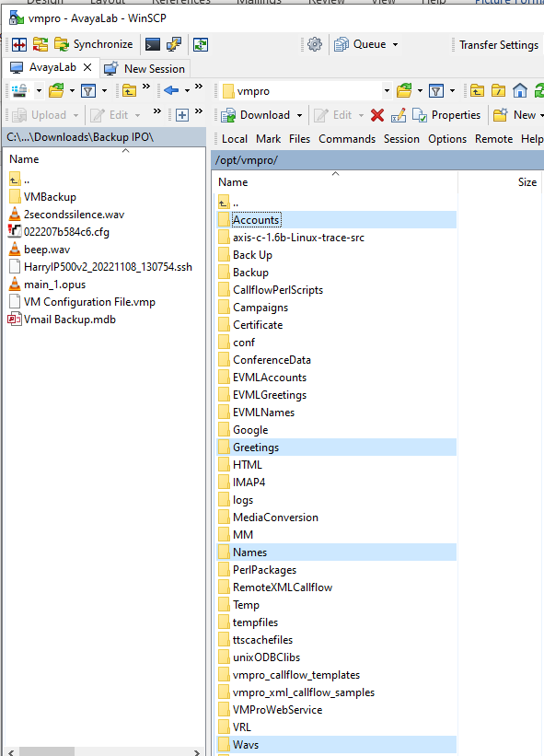Open the Mark menu
Image resolution: width=544 pixels, height=756 pixels.
pyautogui.click(x=269, y=139)
